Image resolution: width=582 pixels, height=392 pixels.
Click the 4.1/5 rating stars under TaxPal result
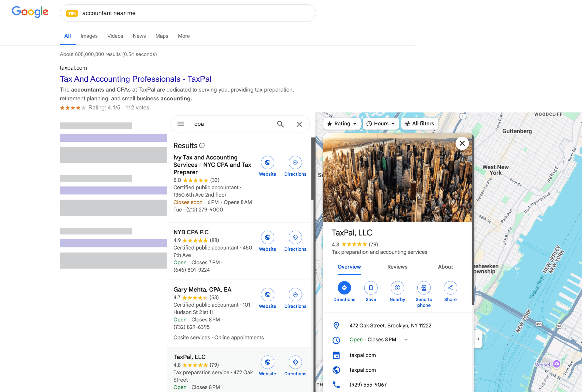point(73,108)
